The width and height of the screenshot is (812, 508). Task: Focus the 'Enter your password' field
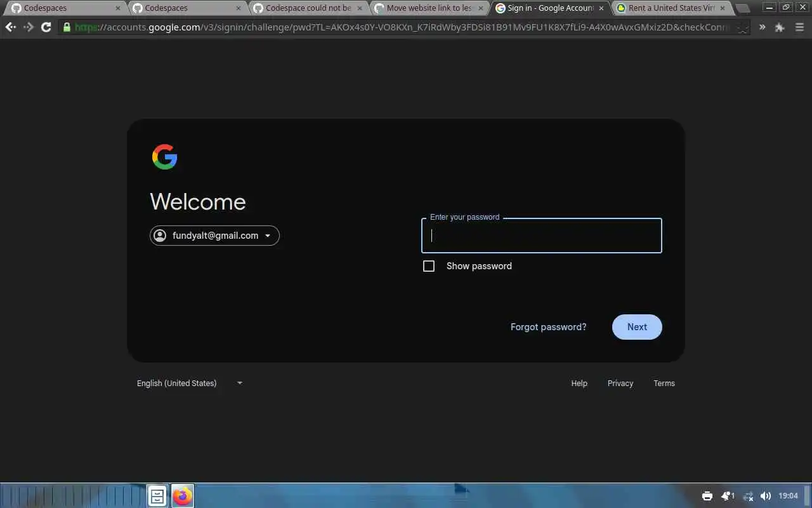(x=542, y=236)
